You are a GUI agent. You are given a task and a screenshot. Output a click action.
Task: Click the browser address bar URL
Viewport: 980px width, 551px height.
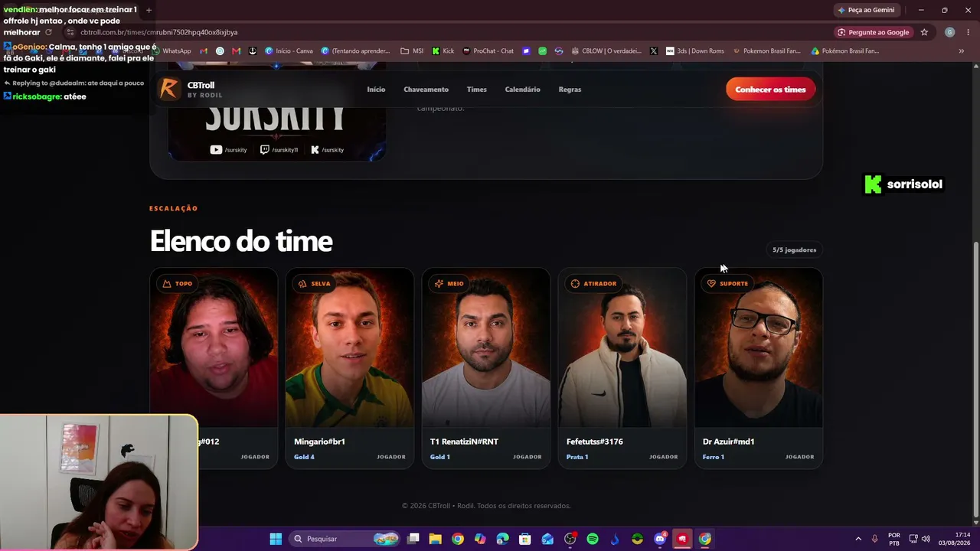point(159,32)
